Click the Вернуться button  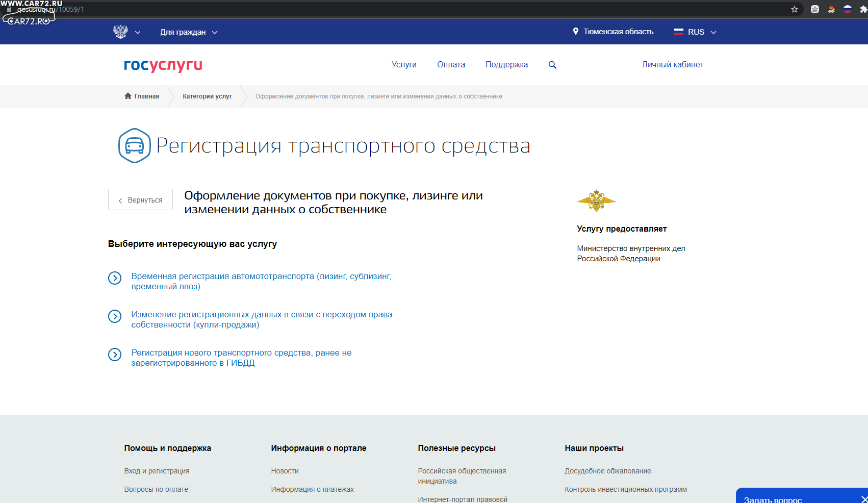pos(140,199)
